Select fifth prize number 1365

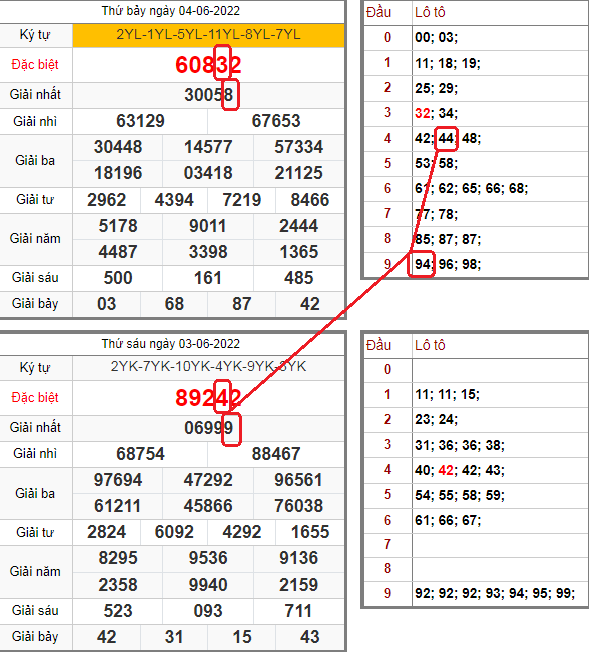point(298,252)
